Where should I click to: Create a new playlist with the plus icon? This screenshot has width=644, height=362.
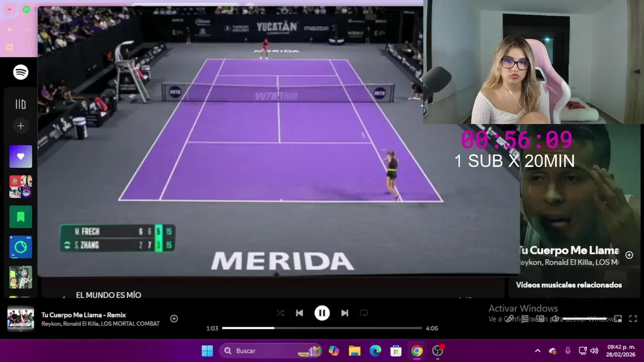pyautogui.click(x=21, y=126)
